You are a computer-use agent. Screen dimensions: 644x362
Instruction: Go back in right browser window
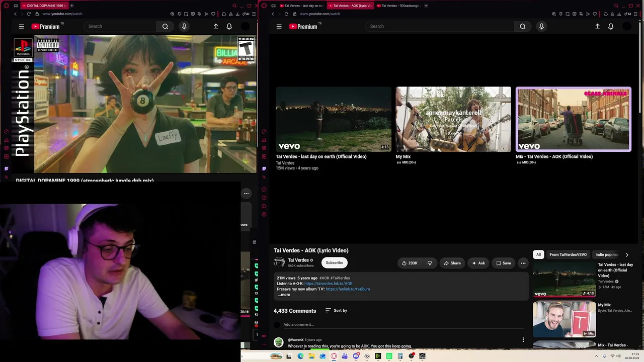click(x=273, y=14)
